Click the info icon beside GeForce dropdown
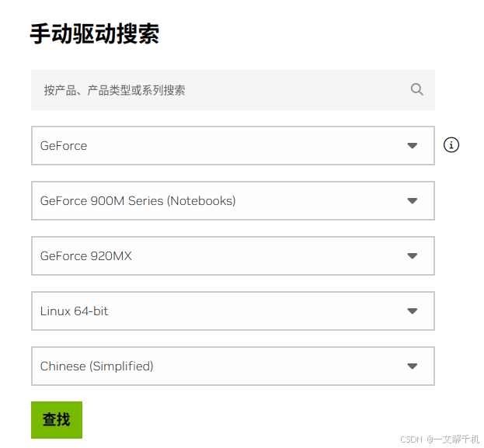This screenshot has width=484, height=448. [451, 144]
